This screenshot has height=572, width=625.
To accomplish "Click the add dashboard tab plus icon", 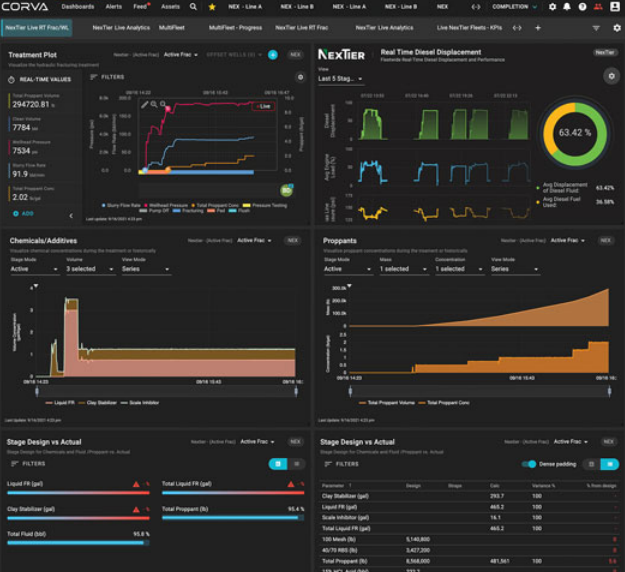I will point(537,28).
